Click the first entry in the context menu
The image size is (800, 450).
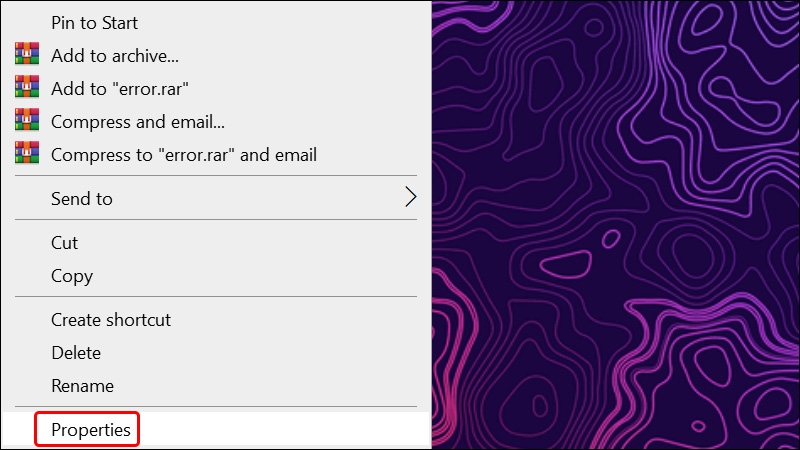pyautogui.click(x=94, y=22)
